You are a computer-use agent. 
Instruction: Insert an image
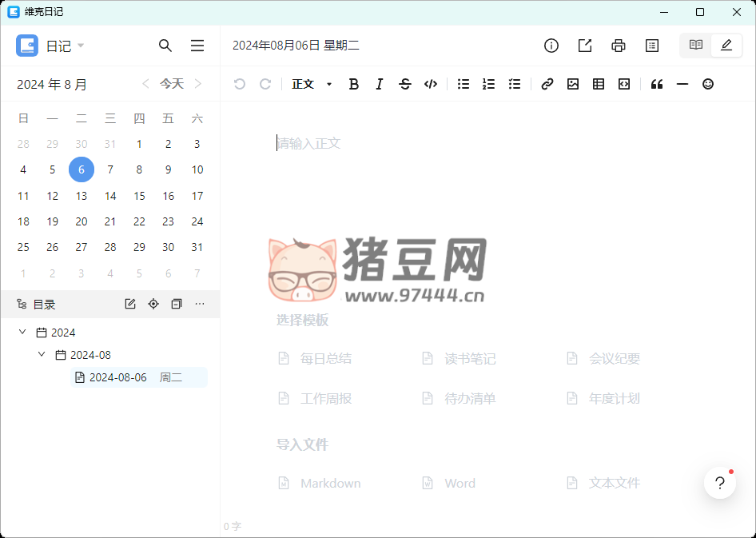coord(573,85)
